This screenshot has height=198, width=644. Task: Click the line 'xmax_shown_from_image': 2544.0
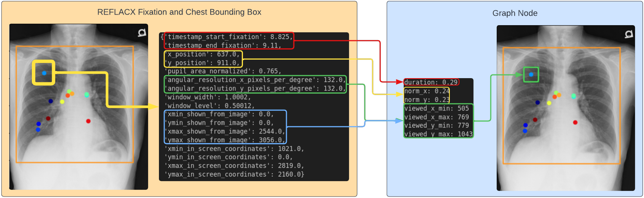click(x=225, y=131)
